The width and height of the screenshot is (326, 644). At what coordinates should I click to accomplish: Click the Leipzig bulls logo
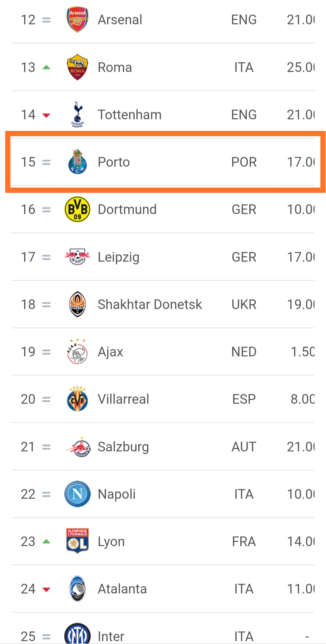77,257
